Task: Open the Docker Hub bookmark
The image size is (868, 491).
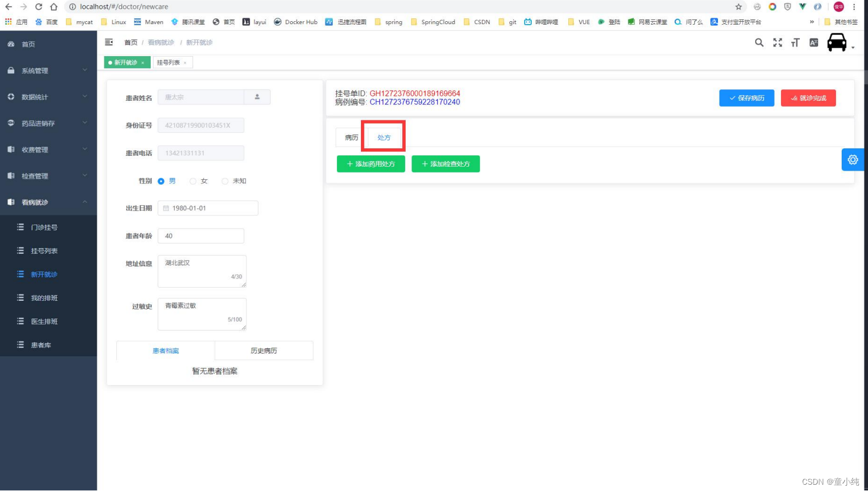Action: click(296, 22)
